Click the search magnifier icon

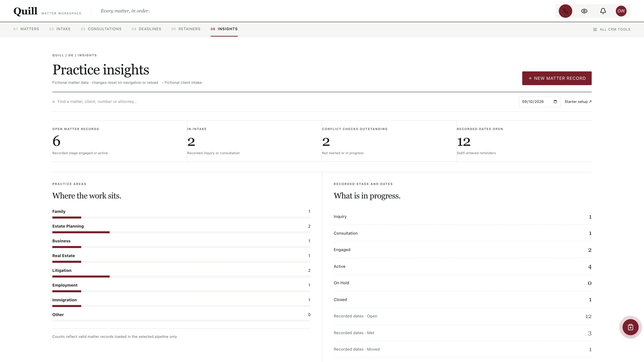53,102
